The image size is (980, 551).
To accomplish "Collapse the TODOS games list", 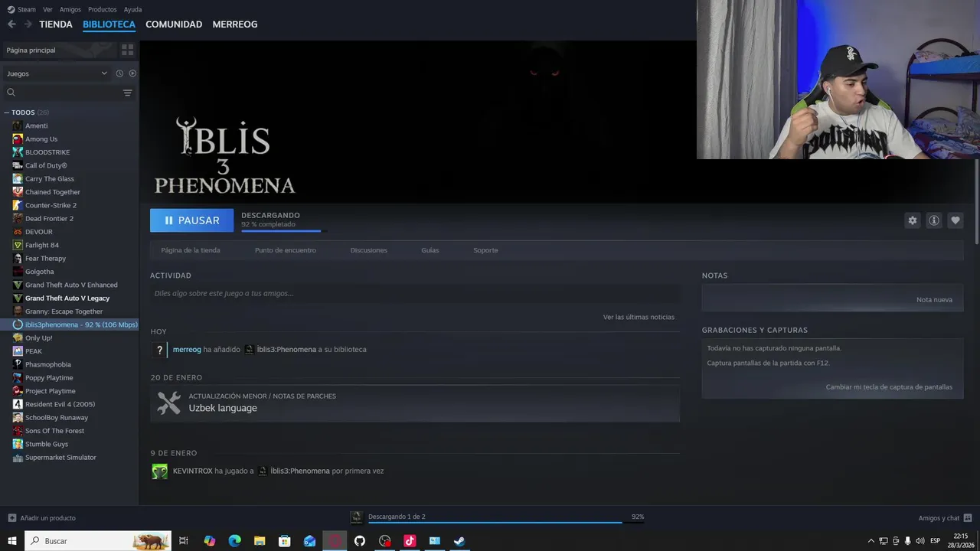I will click(7, 112).
